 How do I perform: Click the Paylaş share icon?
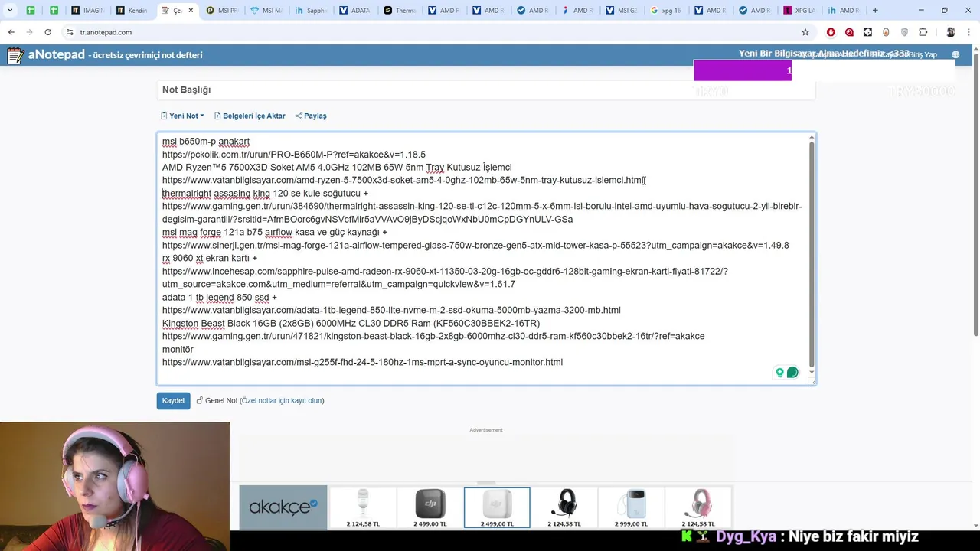click(299, 116)
